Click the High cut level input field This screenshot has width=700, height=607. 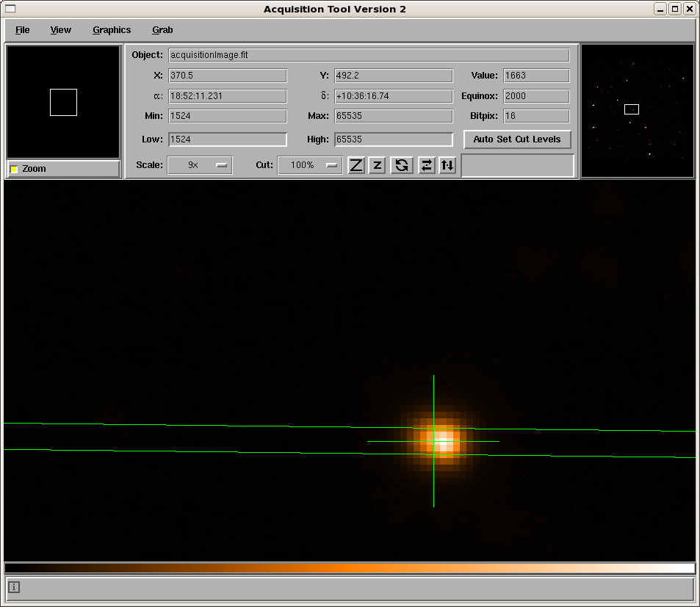[393, 139]
